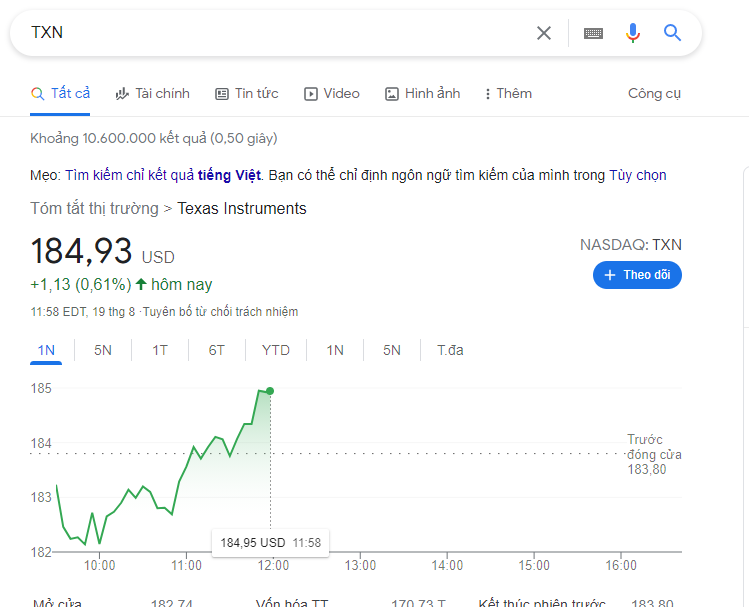Click the Tóm tắt thị trường link
The image size is (749, 607).
click(x=94, y=208)
